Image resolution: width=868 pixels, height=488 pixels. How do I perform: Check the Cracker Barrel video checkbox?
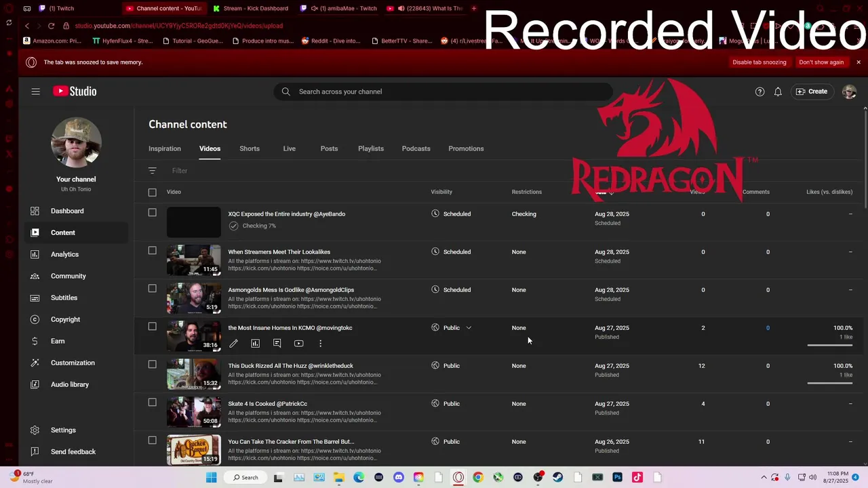click(x=152, y=440)
